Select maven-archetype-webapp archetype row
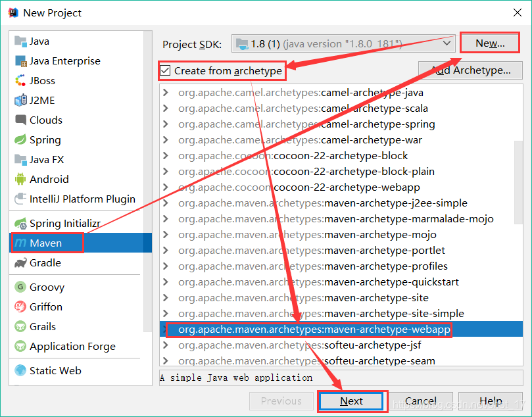 point(341,329)
